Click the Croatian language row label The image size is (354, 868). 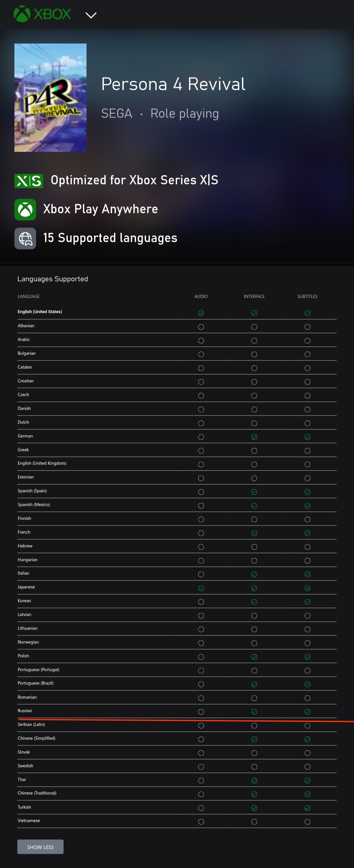click(26, 381)
